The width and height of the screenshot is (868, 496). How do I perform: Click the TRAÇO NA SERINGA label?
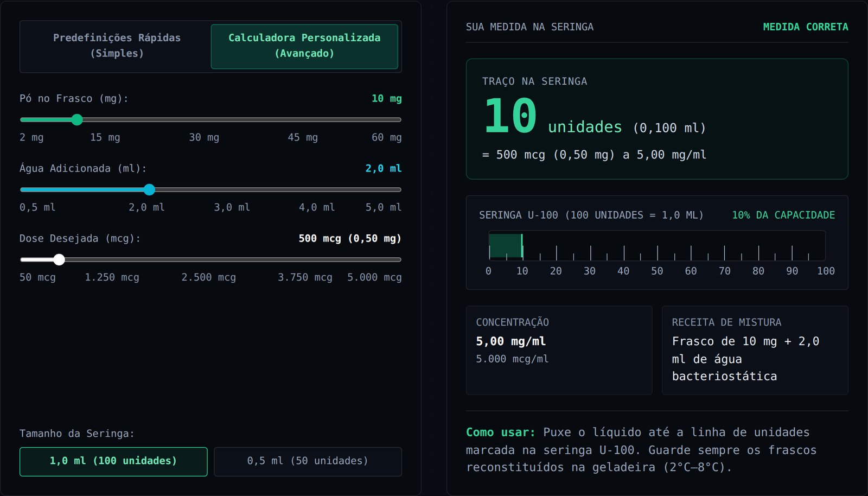point(534,81)
